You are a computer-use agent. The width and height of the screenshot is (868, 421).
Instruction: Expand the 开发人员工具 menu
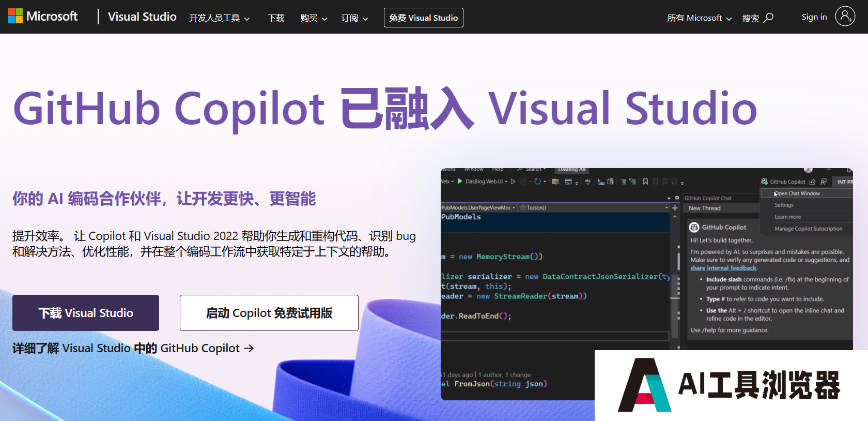219,18
